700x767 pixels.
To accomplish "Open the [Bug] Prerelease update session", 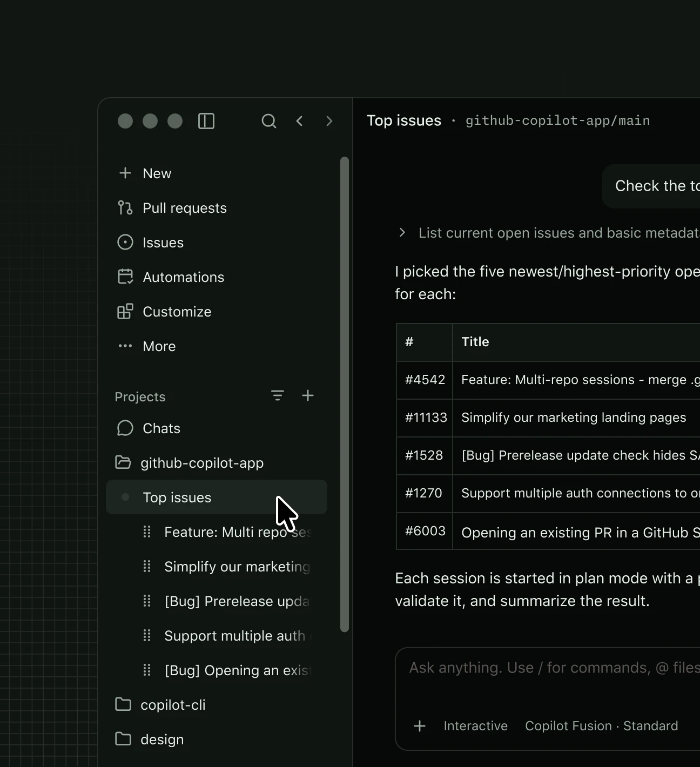I will point(238,601).
